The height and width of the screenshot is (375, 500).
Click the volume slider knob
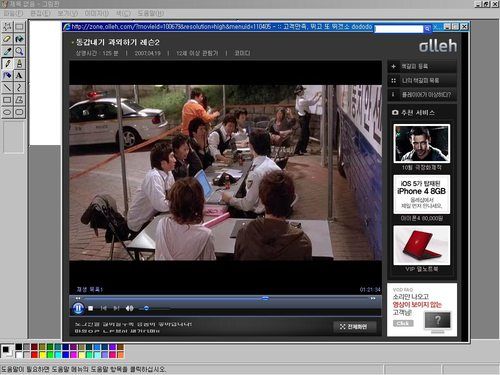tap(146, 308)
